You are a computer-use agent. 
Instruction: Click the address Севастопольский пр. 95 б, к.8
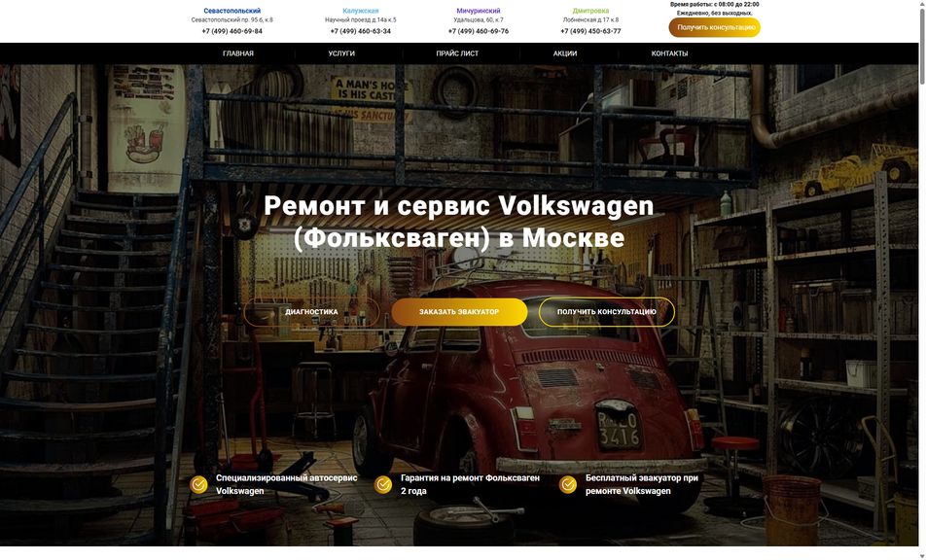tap(232, 20)
